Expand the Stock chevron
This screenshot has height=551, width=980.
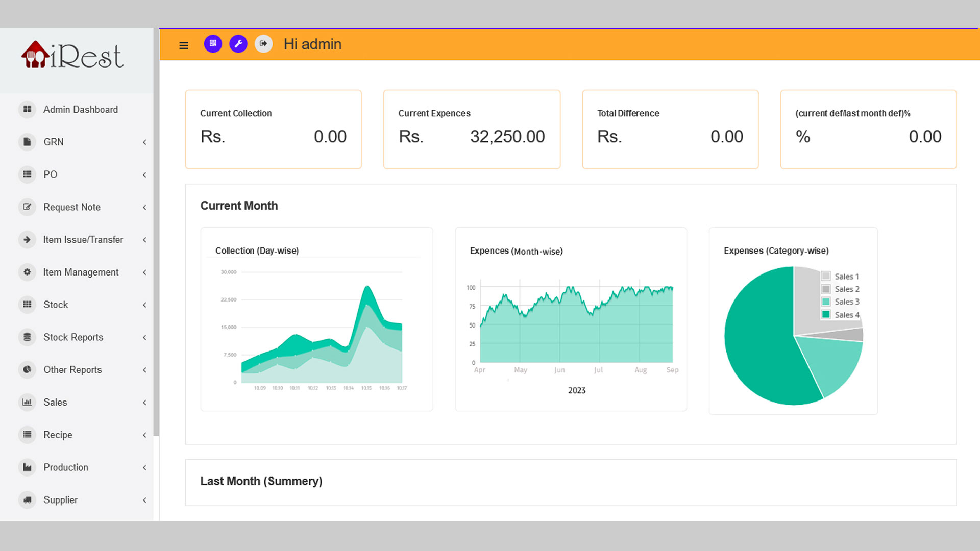144,305
